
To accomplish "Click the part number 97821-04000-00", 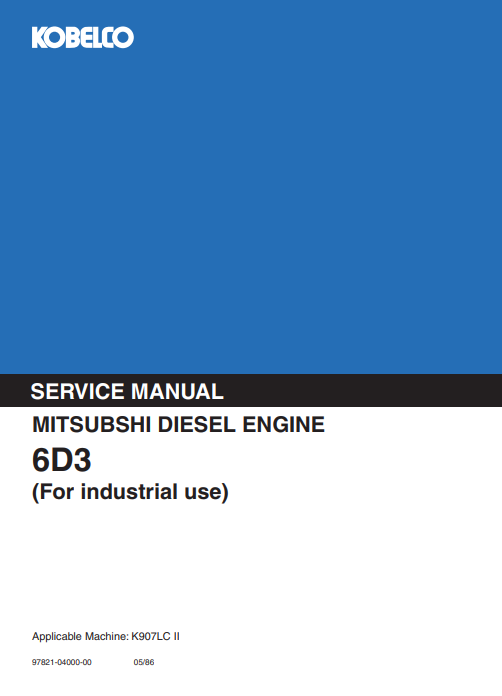I will [x=62, y=662].
